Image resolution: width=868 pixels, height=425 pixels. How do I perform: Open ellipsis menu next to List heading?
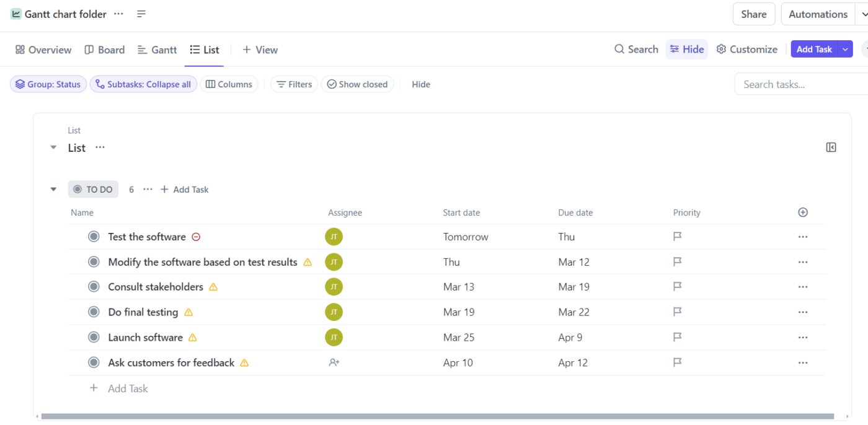pos(100,147)
